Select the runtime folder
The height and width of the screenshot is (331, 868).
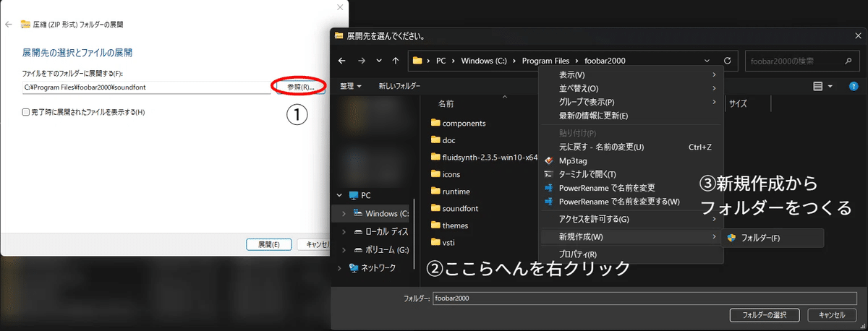pyautogui.click(x=449, y=192)
